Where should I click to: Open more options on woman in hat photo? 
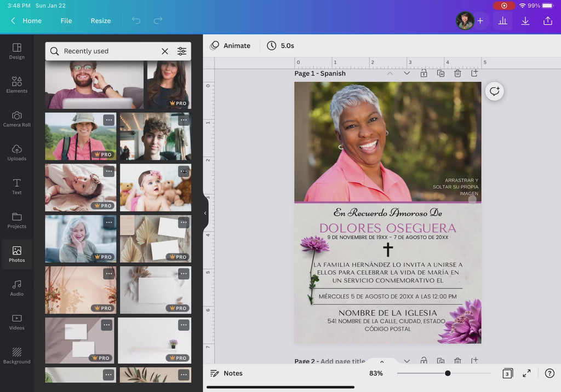click(x=109, y=120)
